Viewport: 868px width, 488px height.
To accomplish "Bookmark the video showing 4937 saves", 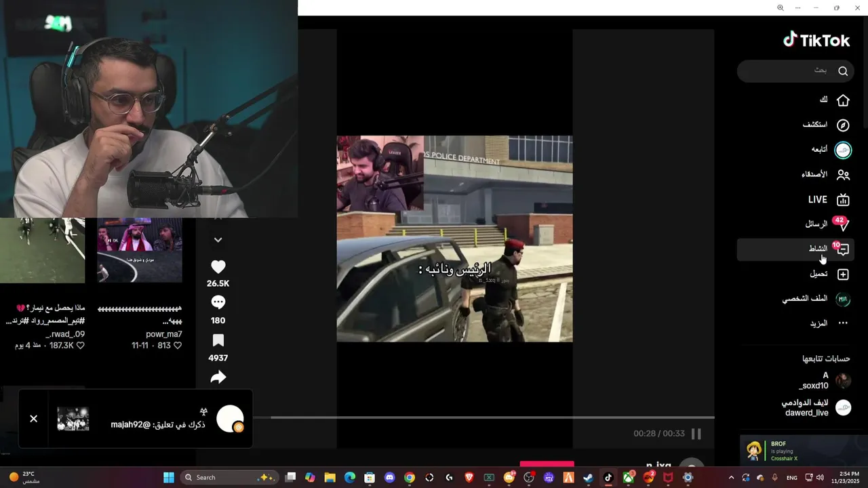I will pos(218,340).
